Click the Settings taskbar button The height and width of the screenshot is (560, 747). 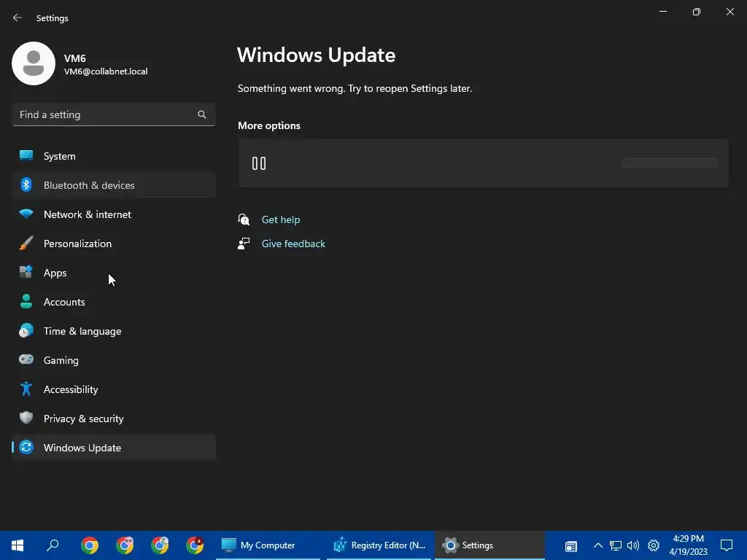click(x=489, y=545)
